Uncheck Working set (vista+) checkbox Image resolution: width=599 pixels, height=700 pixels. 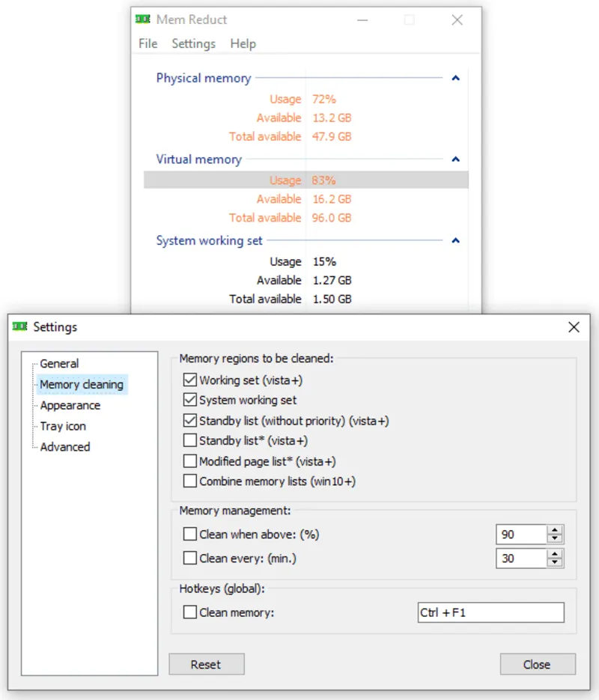[x=189, y=380]
